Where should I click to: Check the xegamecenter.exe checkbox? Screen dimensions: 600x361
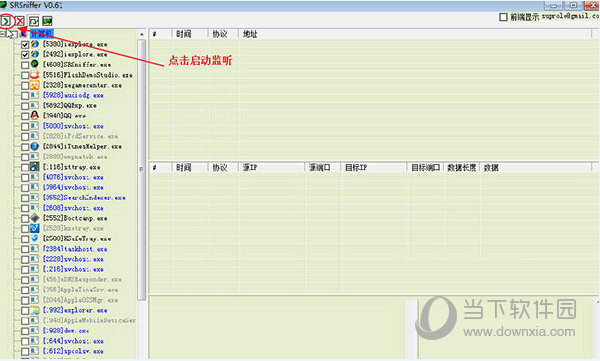pos(25,85)
